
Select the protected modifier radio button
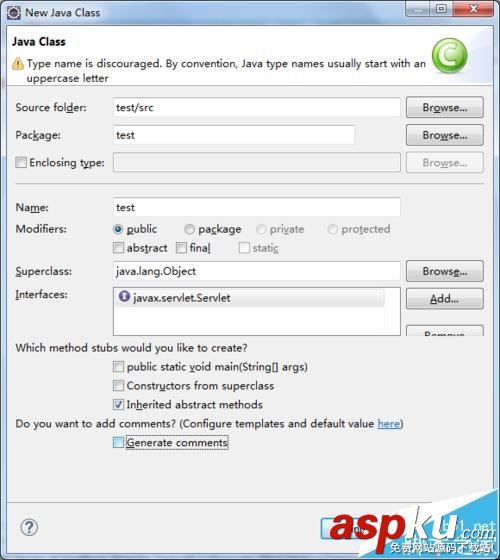pyautogui.click(x=332, y=229)
